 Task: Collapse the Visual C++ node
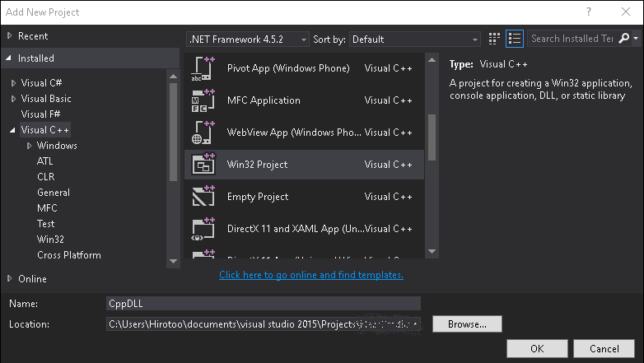click(x=12, y=130)
